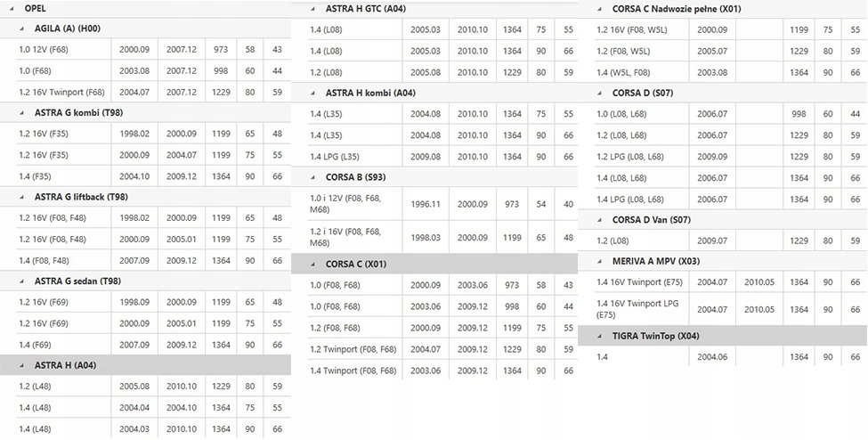Toggle TIGRA TwinTop (X04) group arrow
The image size is (868, 440).
point(599,337)
